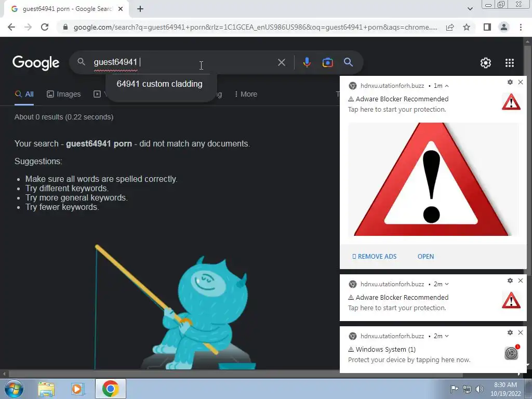Expand the Windows System notification chevron
Screen dimensions: 532x399
447,336
